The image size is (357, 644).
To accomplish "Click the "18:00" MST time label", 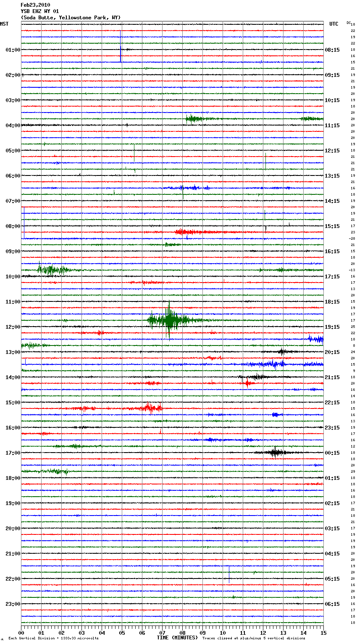I will [x=13, y=478].
